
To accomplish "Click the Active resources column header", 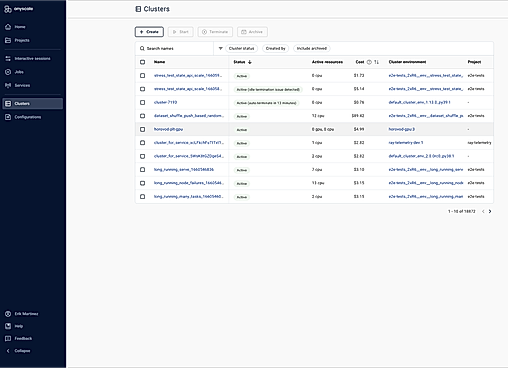I will coord(327,62).
